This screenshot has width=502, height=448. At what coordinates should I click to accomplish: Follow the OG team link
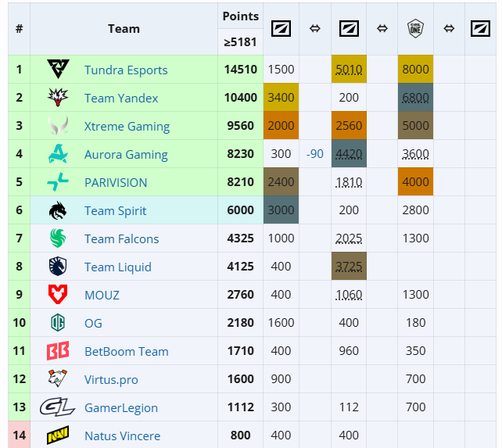pos(93,324)
